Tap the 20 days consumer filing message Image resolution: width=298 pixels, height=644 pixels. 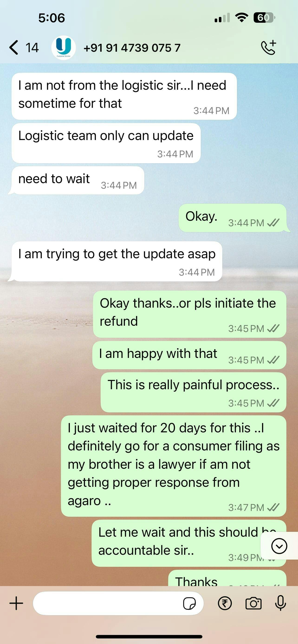(174, 466)
